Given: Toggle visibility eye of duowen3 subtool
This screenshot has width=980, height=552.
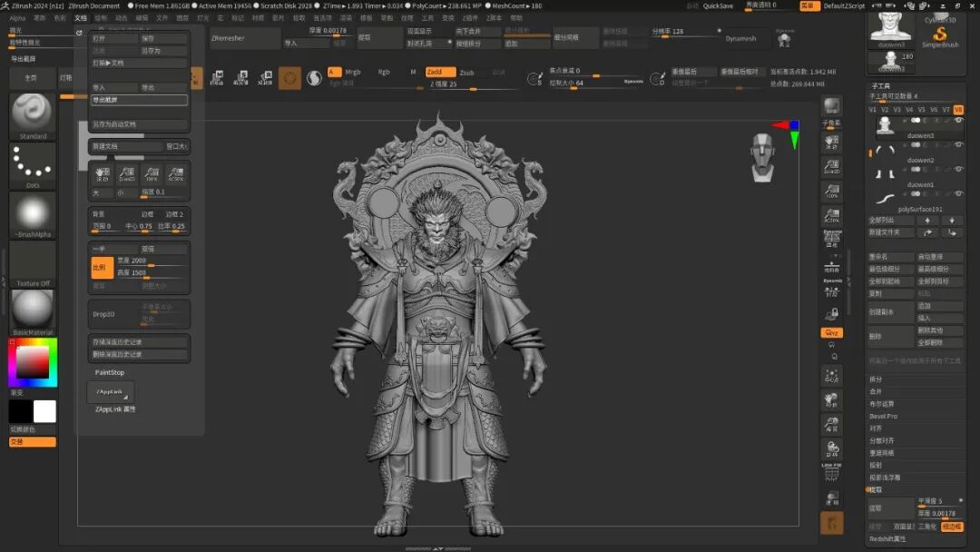Looking at the screenshot, I should (x=958, y=120).
